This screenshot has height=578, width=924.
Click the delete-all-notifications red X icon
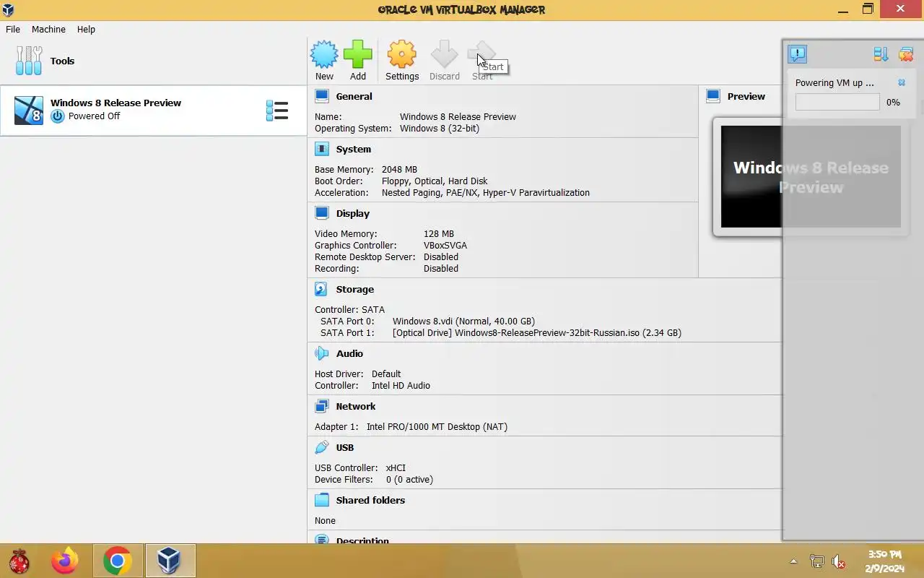point(906,54)
